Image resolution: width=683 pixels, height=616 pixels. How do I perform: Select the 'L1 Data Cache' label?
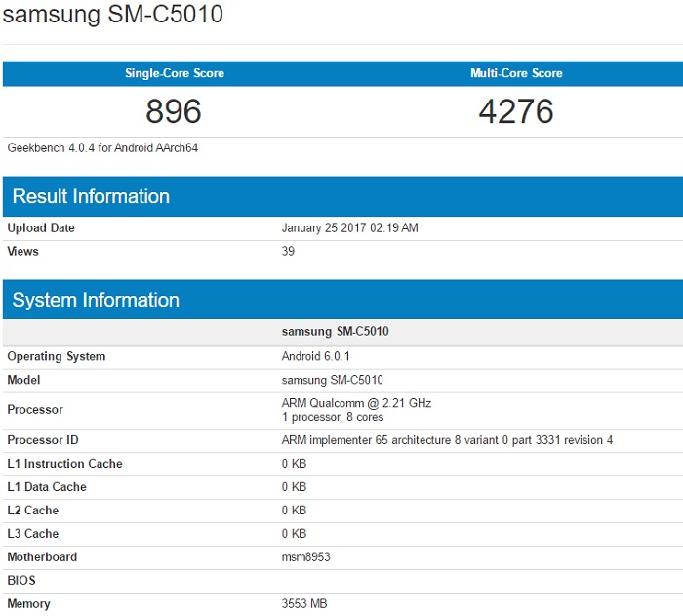click(x=47, y=487)
